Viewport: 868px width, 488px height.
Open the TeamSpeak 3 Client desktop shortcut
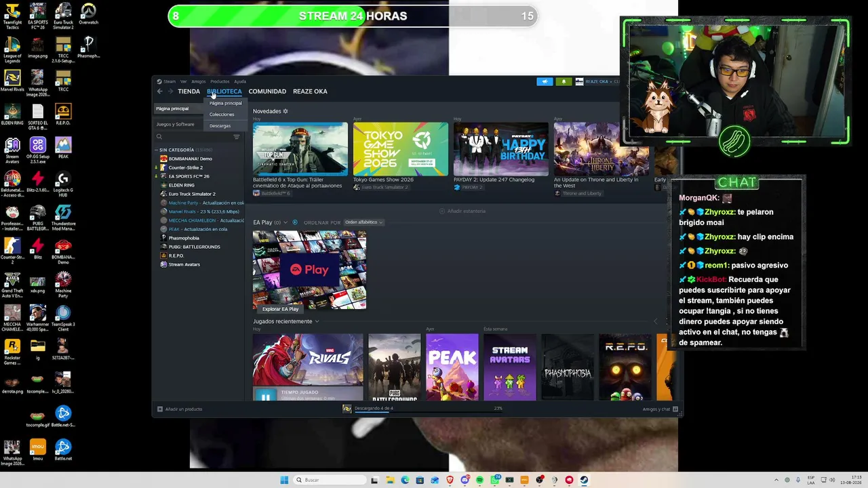[63, 319]
